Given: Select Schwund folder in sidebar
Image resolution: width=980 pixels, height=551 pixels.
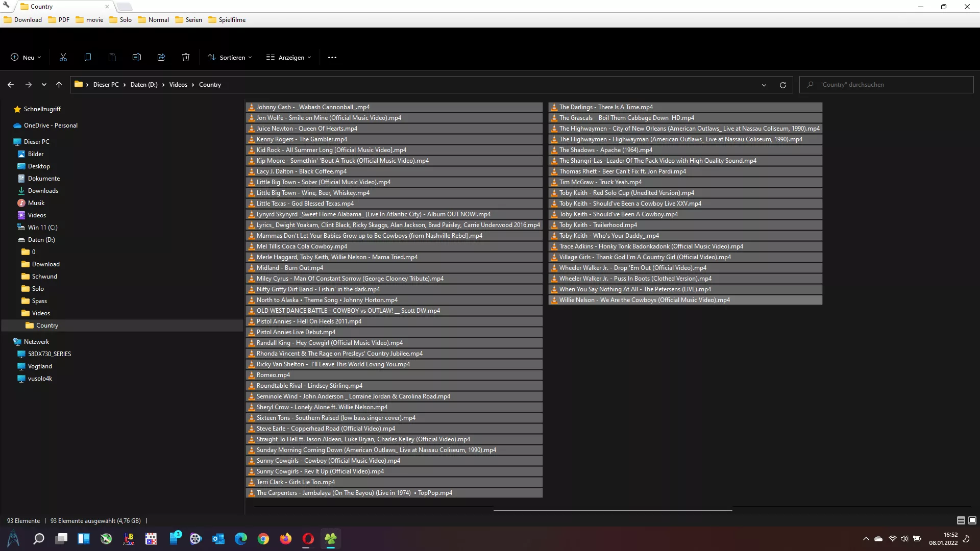Looking at the screenshot, I should (44, 277).
